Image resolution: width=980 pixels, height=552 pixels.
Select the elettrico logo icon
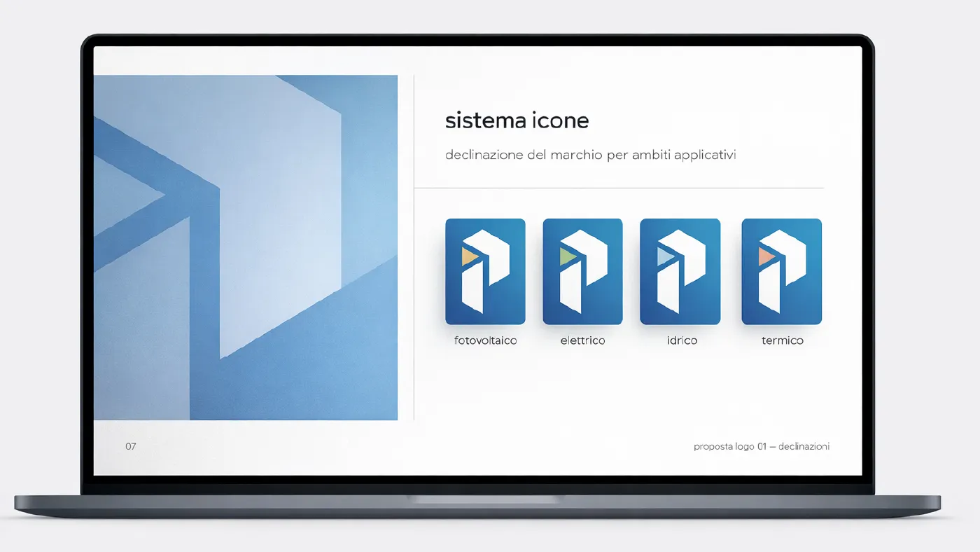582,271
